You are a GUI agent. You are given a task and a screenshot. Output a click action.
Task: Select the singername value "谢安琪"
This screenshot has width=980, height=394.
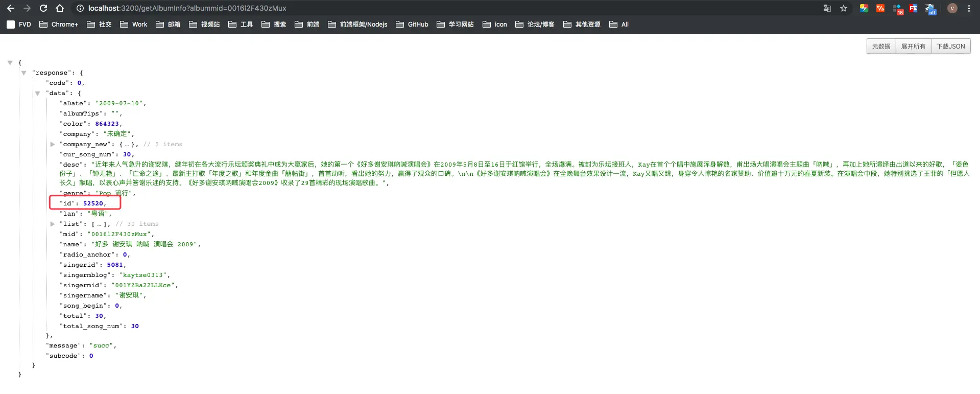pos(129,295)
